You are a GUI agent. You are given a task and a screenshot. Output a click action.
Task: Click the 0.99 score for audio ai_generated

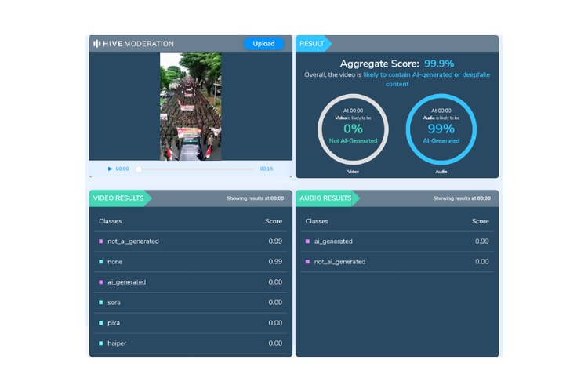482,241
